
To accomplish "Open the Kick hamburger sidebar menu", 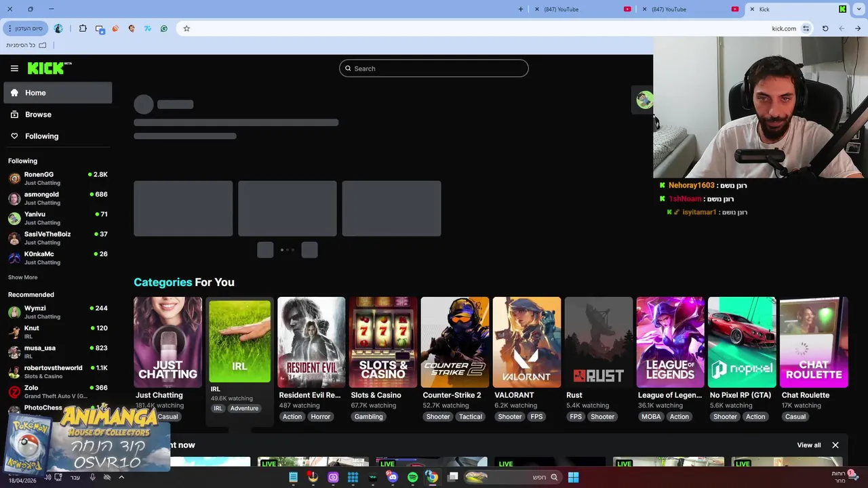I will point(14,68).
